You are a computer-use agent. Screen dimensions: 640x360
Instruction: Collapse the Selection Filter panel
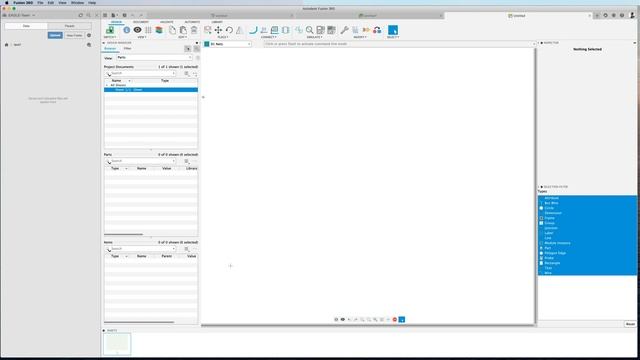point(542,187)
